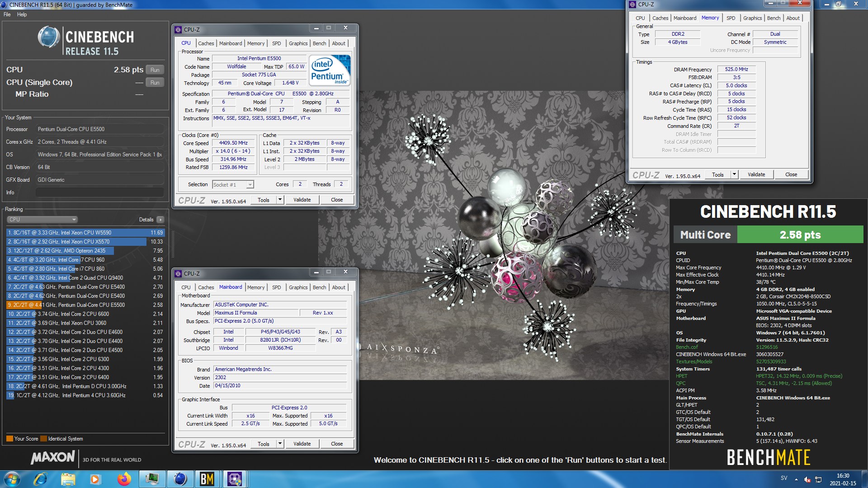868x488 pixels.
Task: Click the Mainboard CPU-Z window's title bar icon
Action: (x=179, y=273)
